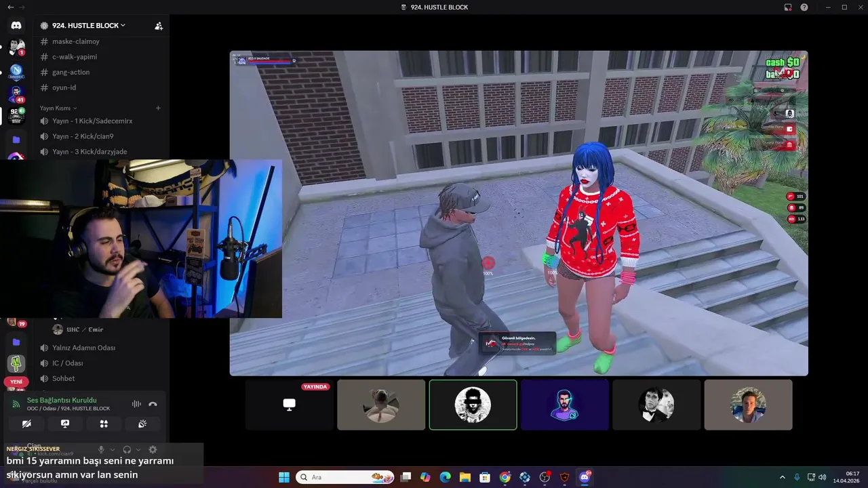Open the system tray volume control
This screenshot has height=488, width=868.
coord(822,477)
